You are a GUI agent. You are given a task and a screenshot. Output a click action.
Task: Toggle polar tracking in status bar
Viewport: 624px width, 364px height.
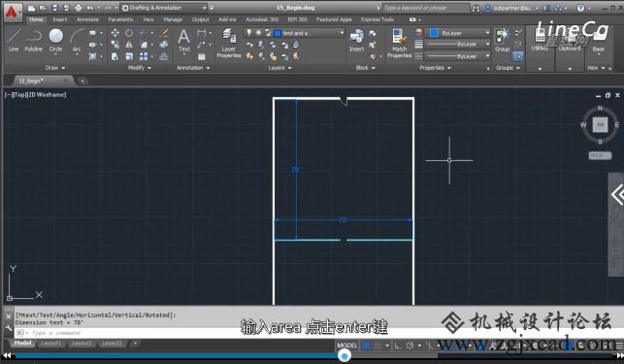(410, 346)
